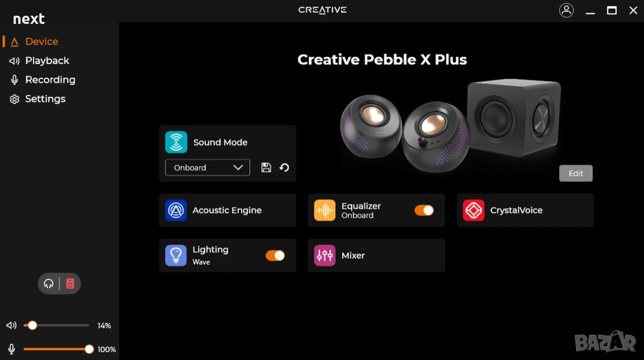Image resolution: width=644 pixels, height=360 pixels.
Task: Open the Acoustic Engine icon
Action: (176, 210)
